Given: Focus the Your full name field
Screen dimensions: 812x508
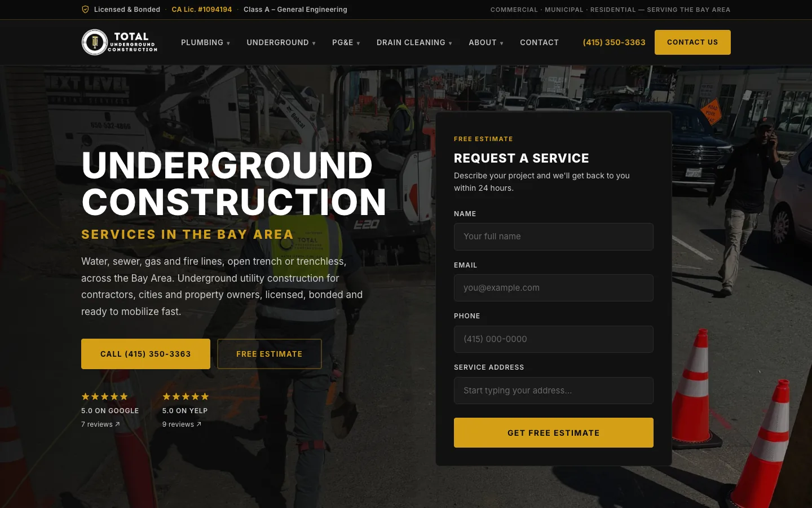Looking at the screenshot, I should pyautogui.click(x=554, y=237).
